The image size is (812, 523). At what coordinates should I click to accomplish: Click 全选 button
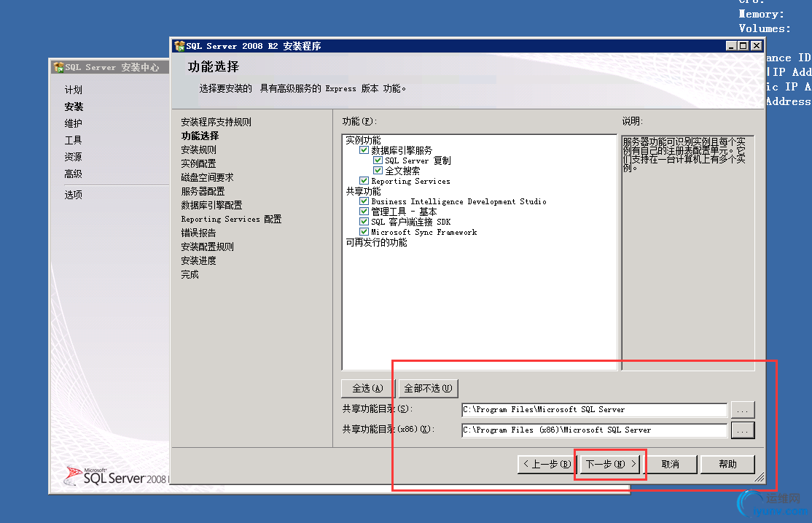367,388
